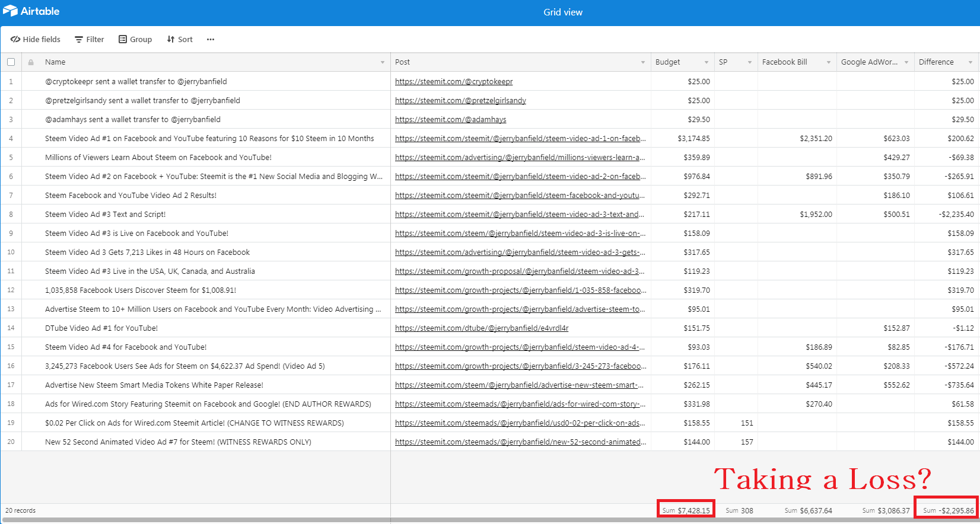Image resolution: width=980 pixels, height=524 pixels.
Task: Select row number 10
Action: (11, 252)
